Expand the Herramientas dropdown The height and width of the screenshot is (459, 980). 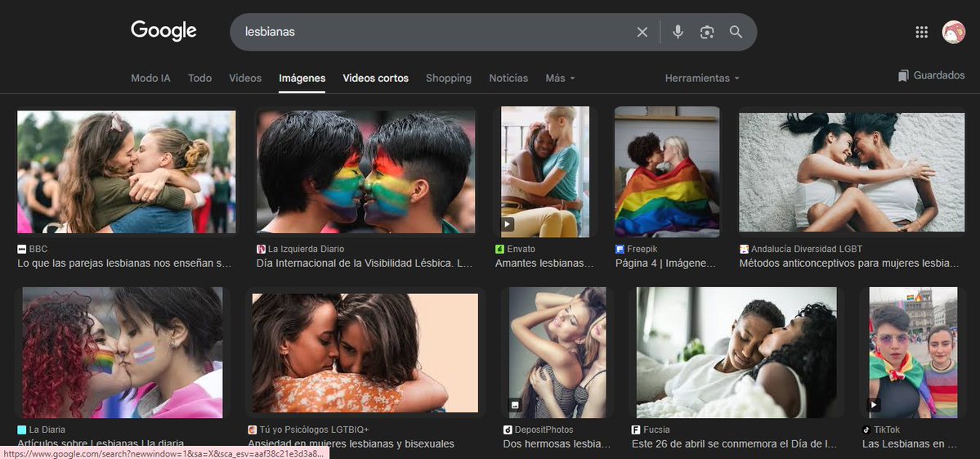pos(702,79)
